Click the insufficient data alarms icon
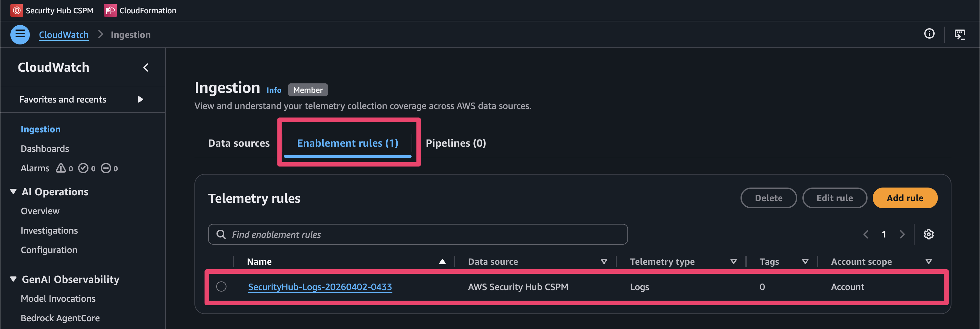The height and width of the screenshot is (329, 980). coord(106,168)
